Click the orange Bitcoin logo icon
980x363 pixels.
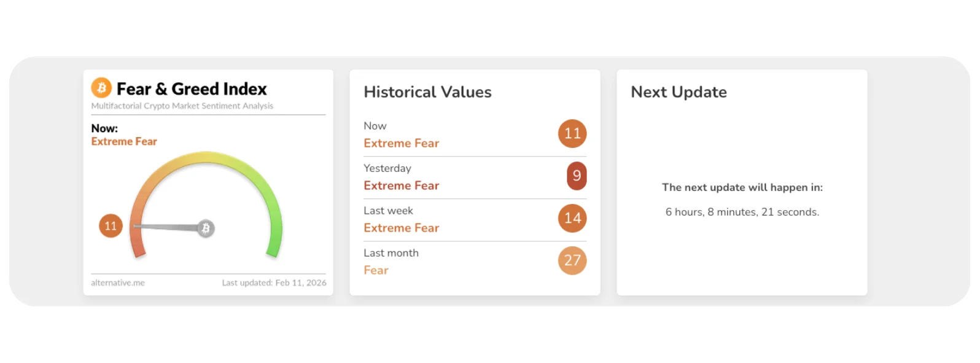(x=101, y=88)
